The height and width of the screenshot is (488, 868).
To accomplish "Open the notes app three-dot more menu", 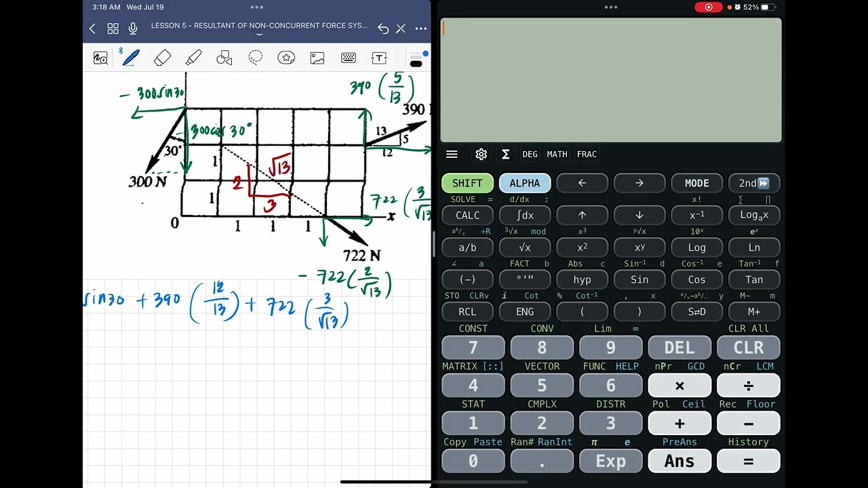I will coord(421,28).
